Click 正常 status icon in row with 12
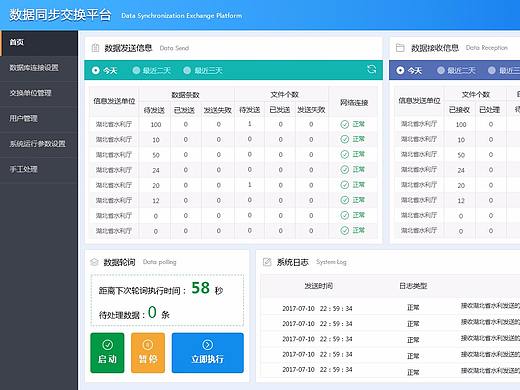Screen dimensions: 520x390 [345, 200]
